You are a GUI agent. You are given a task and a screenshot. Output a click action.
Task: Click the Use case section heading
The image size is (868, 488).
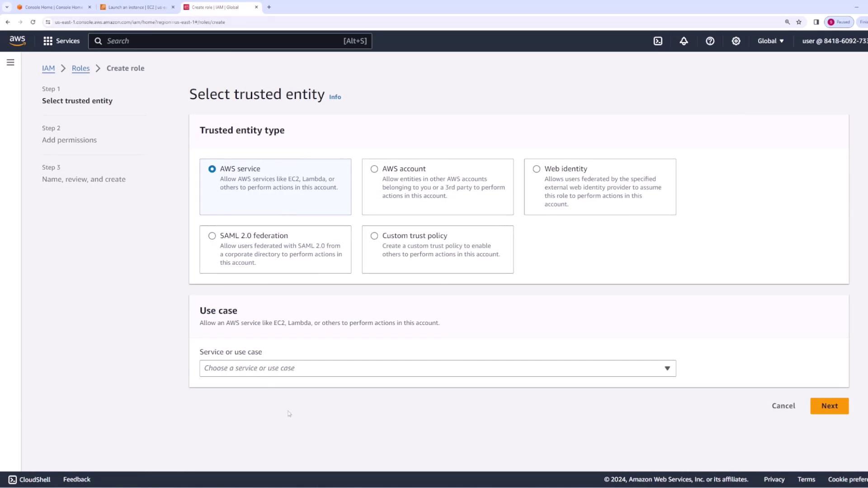(x=218, y=311)
